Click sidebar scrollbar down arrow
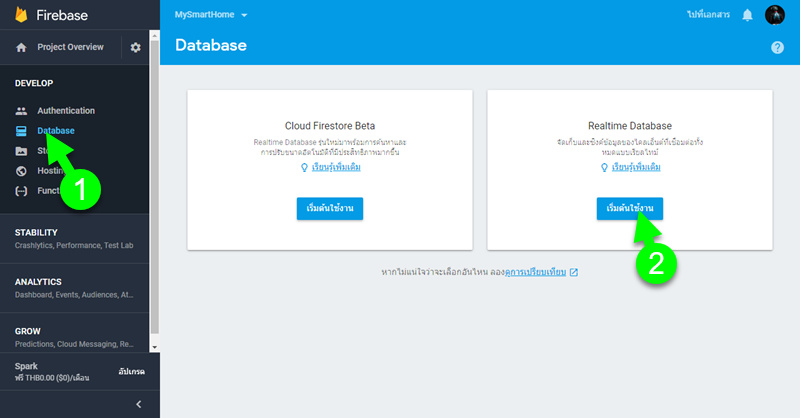The image size is (800, 418). (x=155, y=347)
